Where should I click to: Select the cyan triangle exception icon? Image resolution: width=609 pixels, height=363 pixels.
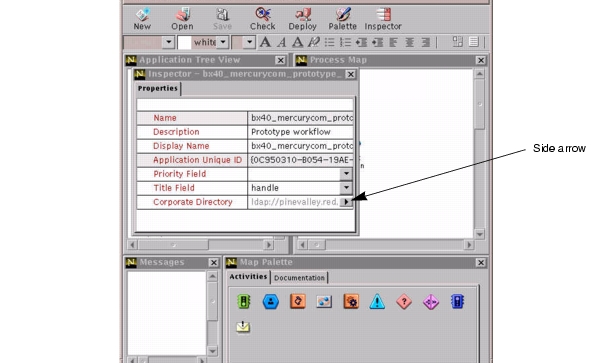[x=378, y=301]
